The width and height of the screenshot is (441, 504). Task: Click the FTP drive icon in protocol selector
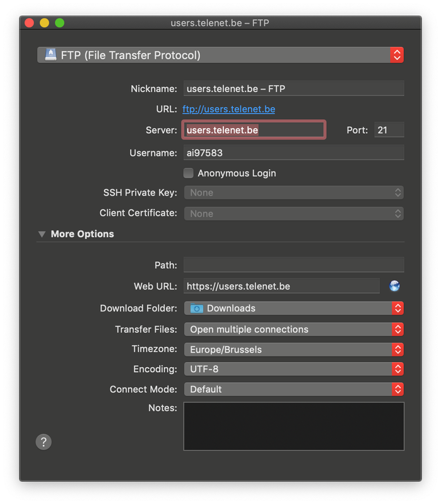50,55
